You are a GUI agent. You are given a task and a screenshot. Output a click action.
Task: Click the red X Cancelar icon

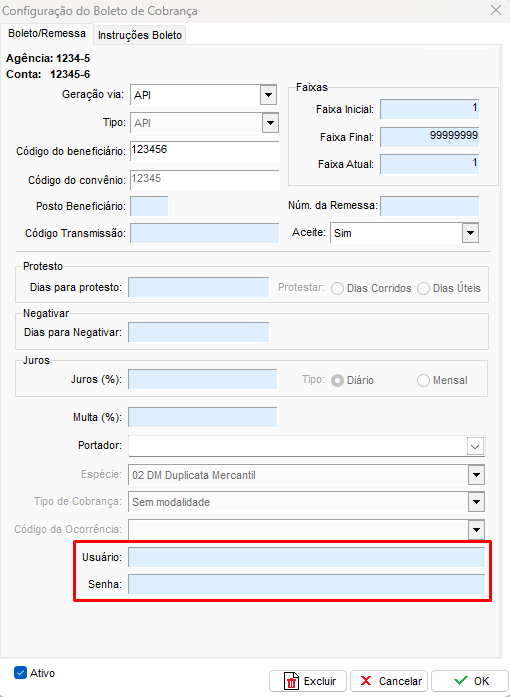coord(366,681)
